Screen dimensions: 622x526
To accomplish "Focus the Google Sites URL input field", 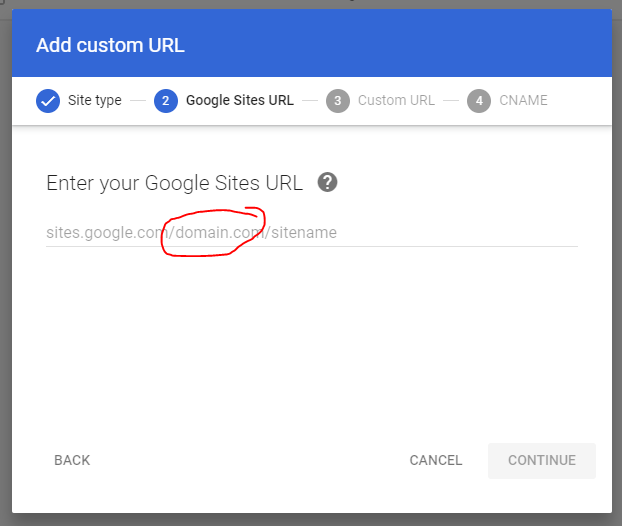I will point(312,233).
